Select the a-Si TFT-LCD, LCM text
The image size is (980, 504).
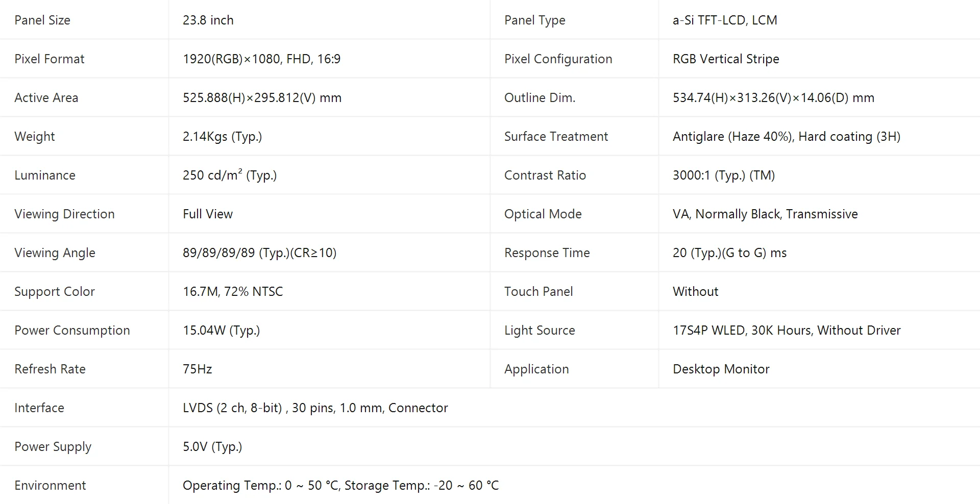725,20
